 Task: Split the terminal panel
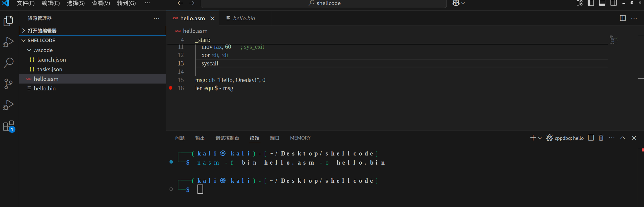coord(591,138)
